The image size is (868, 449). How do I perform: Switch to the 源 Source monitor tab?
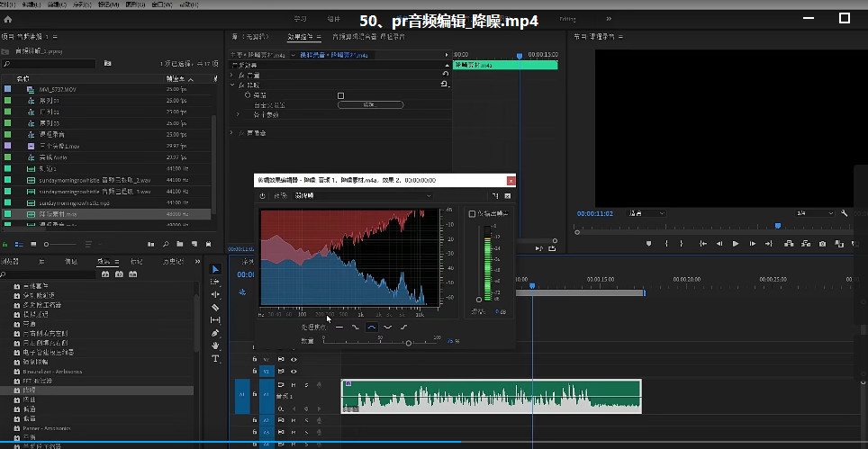tap(250, 37)
